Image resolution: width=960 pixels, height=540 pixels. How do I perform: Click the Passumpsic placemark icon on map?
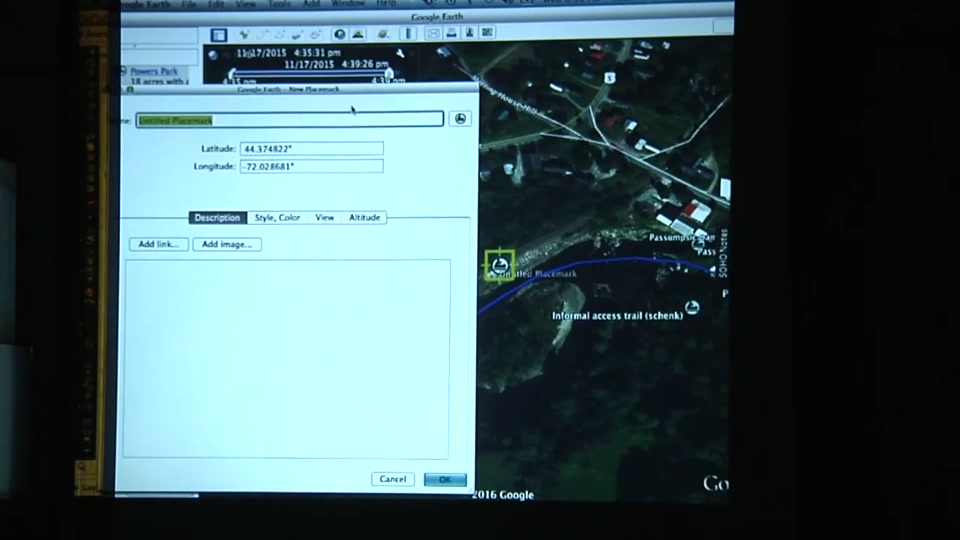(698, 244)
